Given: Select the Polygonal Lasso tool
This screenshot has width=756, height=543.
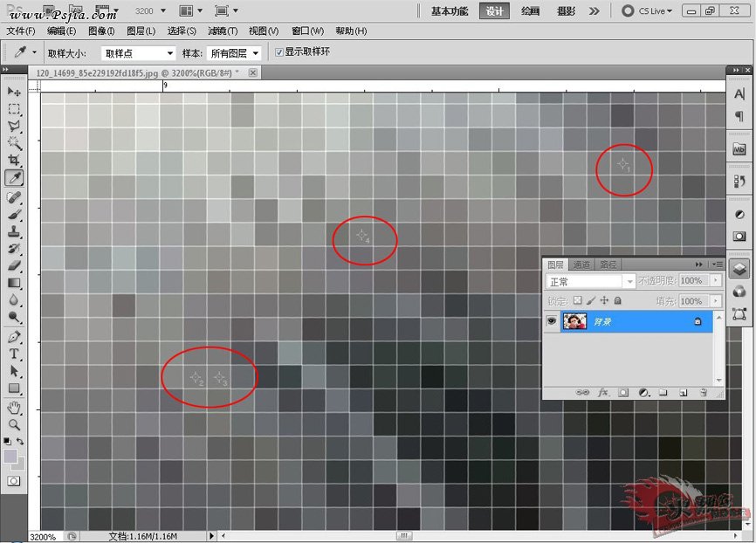Looking at the screenshot, I should pos(14,126).
